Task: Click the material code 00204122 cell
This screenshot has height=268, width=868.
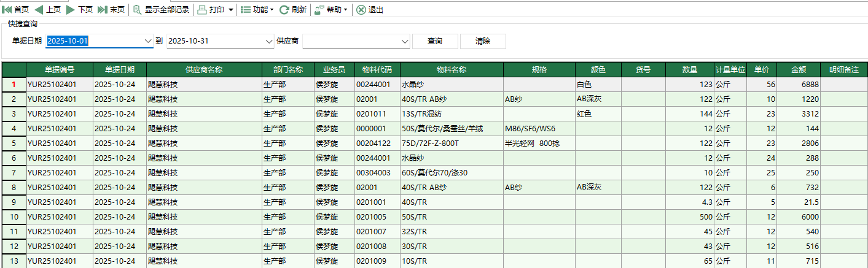Action: click(x=377, y=143)
